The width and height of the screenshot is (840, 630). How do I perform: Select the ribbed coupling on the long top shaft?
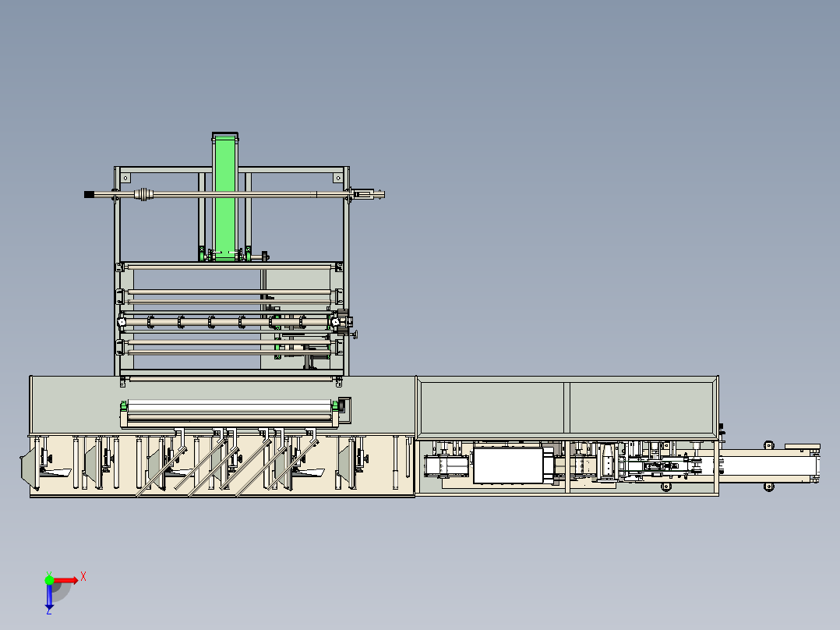click(143, 195)
